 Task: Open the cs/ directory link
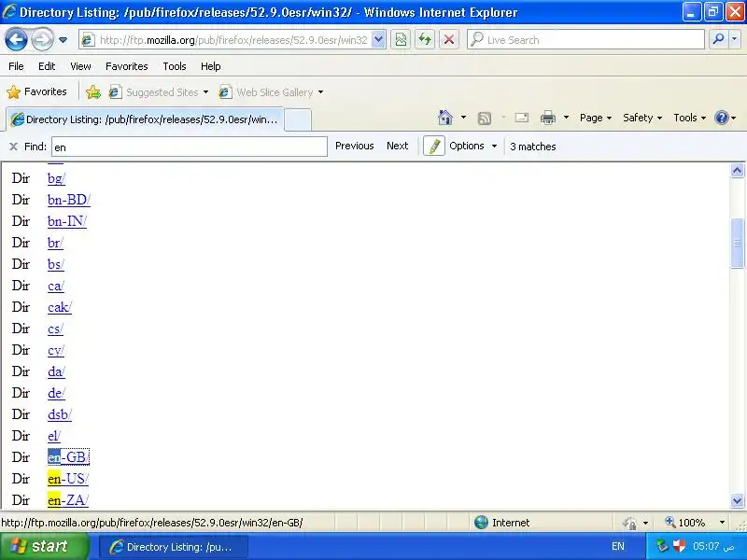click(55, 329)
